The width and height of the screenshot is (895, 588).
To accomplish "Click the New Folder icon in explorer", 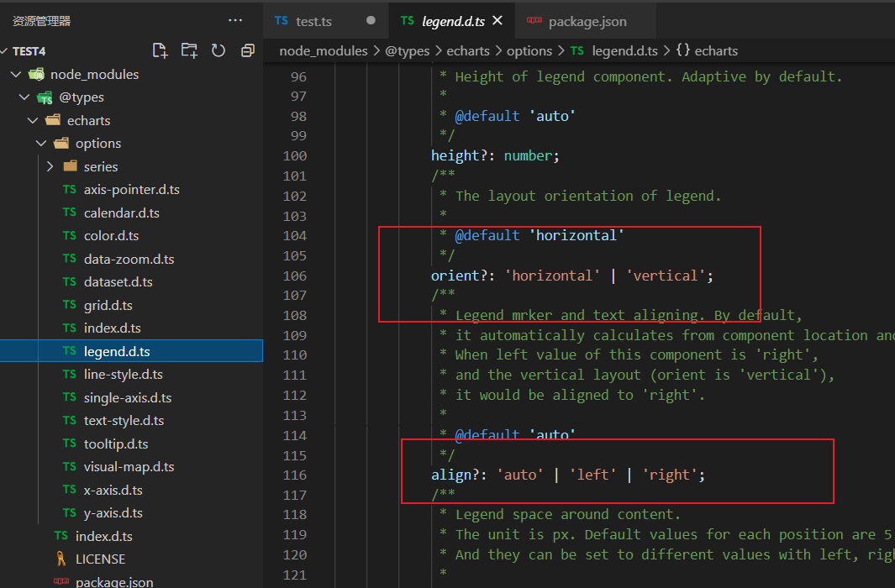I will click(189, 50).
